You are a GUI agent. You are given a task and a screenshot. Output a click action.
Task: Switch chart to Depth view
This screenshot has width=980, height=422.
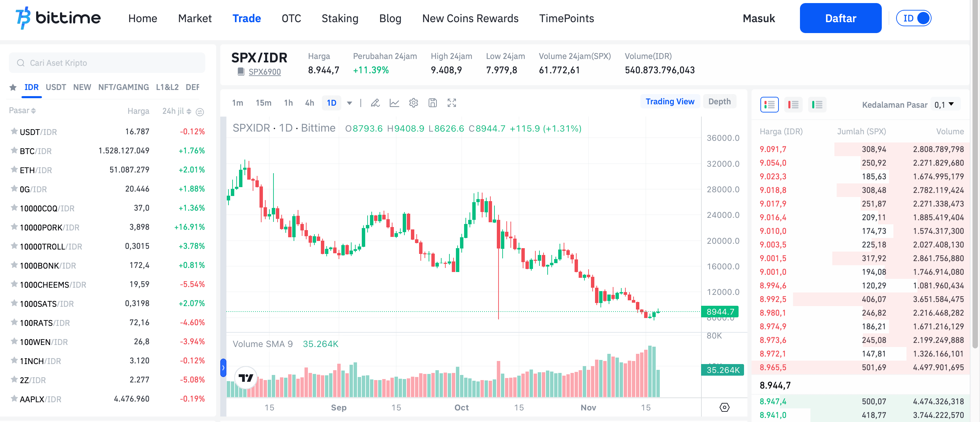click(719, 101)
